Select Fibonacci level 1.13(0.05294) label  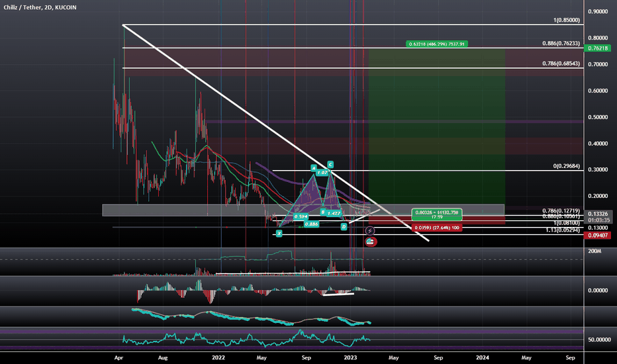pyautogui.click(x=563, y=230)
